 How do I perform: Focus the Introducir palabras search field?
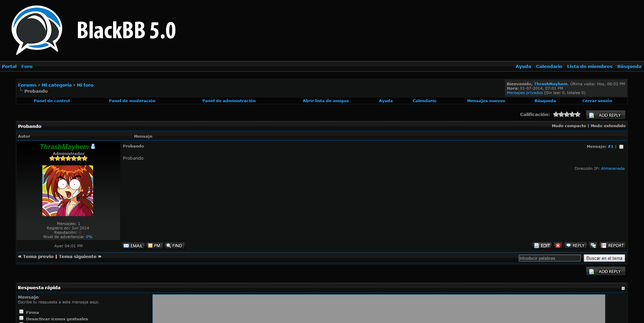(549, 258)
